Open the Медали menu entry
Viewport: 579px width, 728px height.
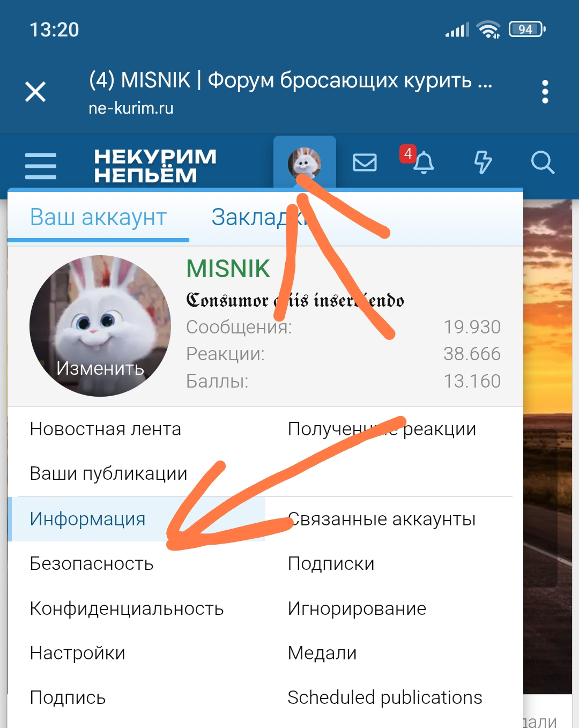coord(322,653)
